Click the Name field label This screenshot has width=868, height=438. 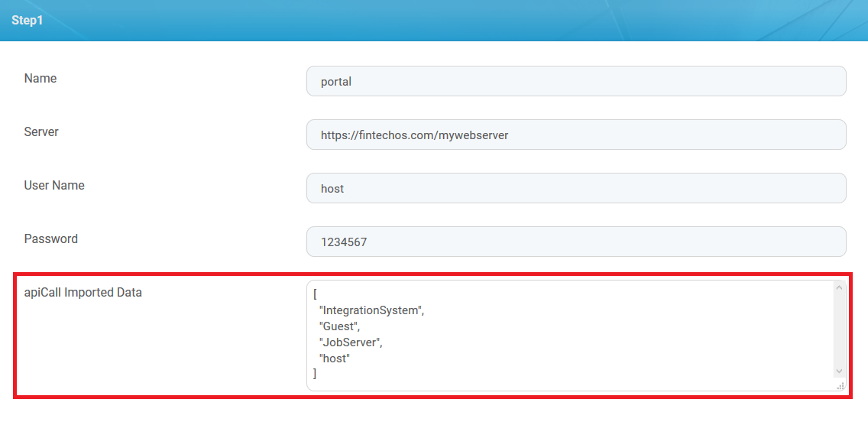(x=40, y=79)
